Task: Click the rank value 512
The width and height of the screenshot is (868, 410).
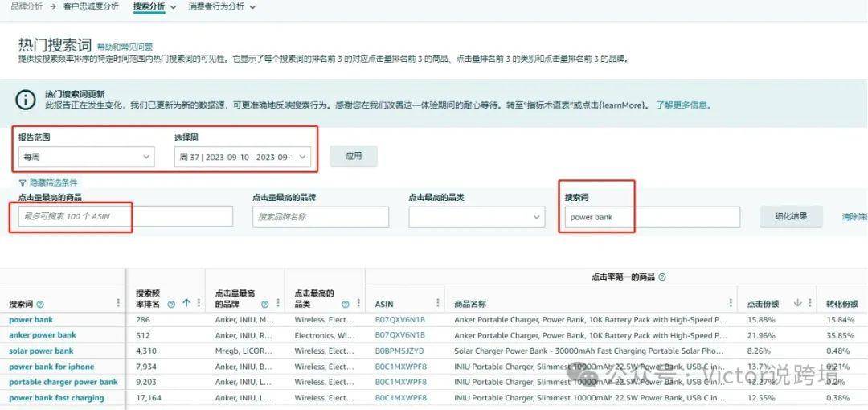Action: click(x=143, y=335)
